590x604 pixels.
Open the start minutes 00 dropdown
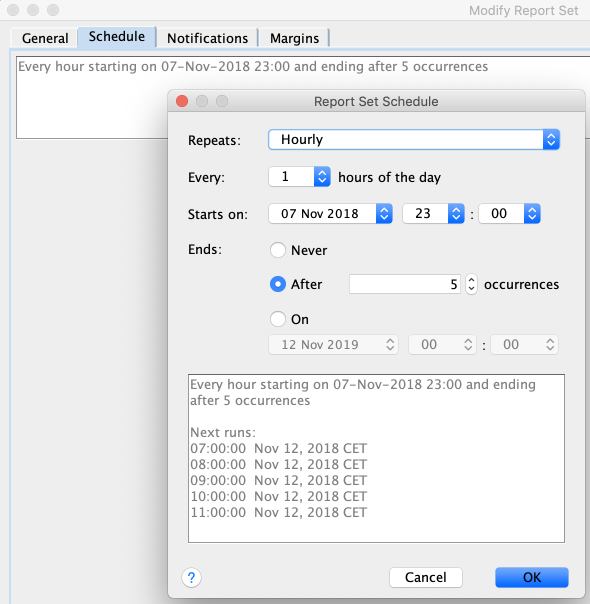pyautogui.click(x=510, y=213)
